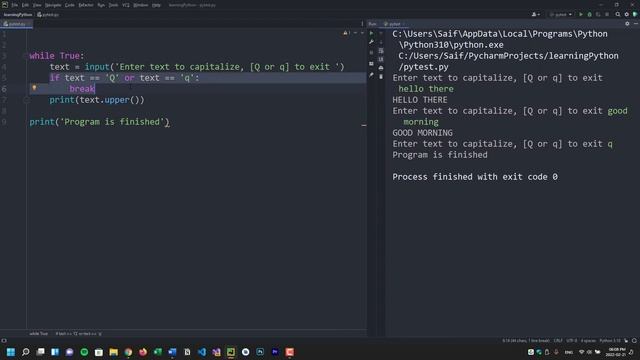Viewport: 640px width, 360px height.
Task: Click 'while True' breadcrumb at editor bottom
Action: (39, 333)
